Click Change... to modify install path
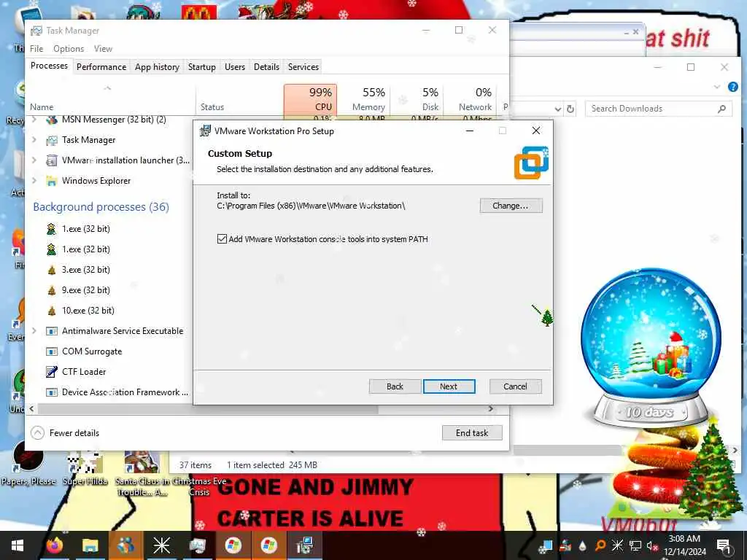The width and height of the screenshot is (747, 560). pos(511,206)
